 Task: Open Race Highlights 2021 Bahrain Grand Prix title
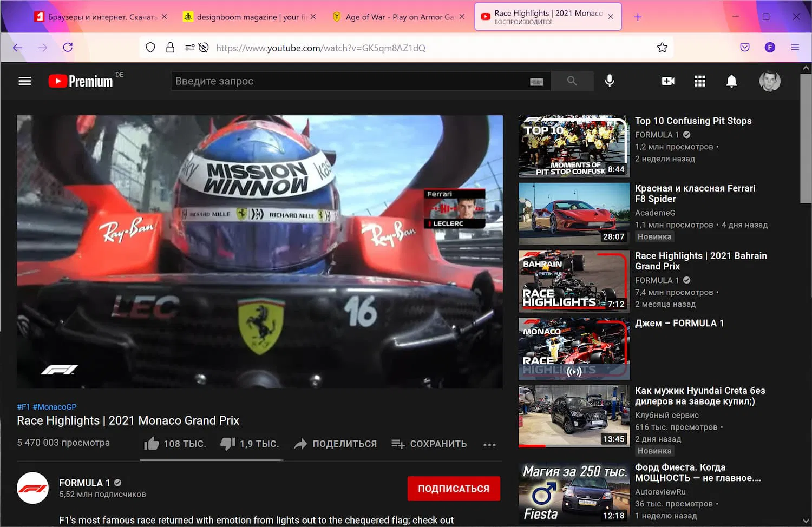pos(701,261)
